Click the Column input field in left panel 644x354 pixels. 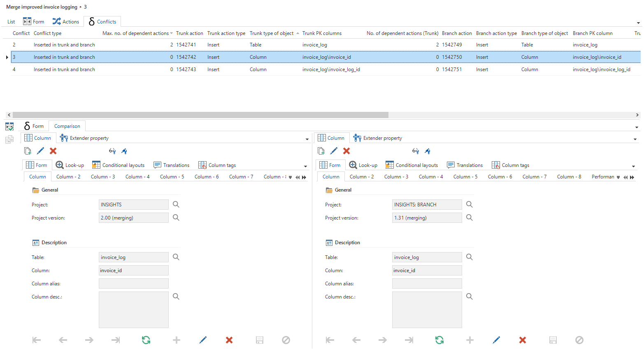coord(133,271)
